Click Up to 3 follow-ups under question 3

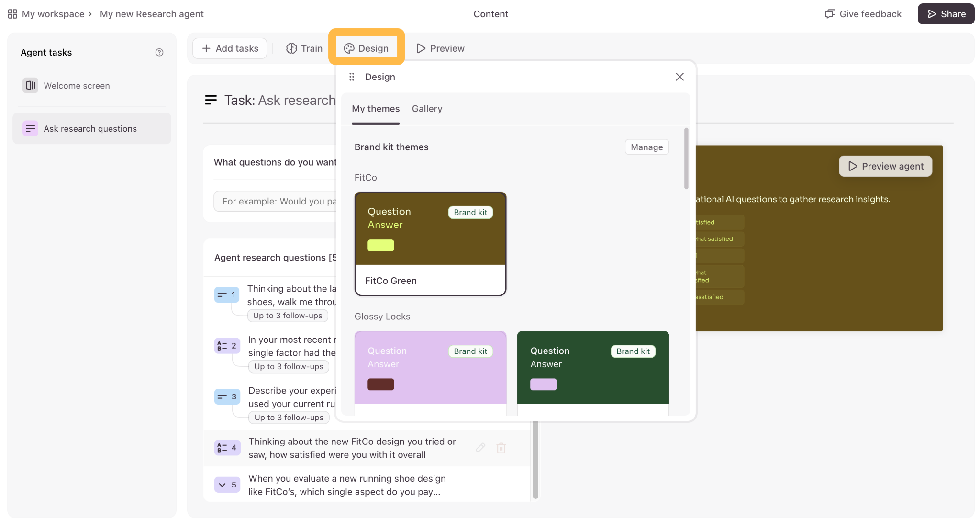[x=289, y=418]
